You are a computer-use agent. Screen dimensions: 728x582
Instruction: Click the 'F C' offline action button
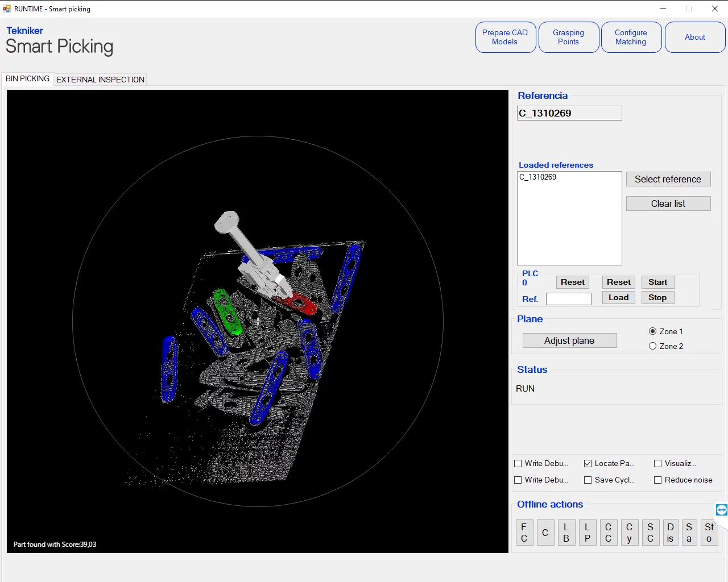pyautogui.click(x=524, y=533)
